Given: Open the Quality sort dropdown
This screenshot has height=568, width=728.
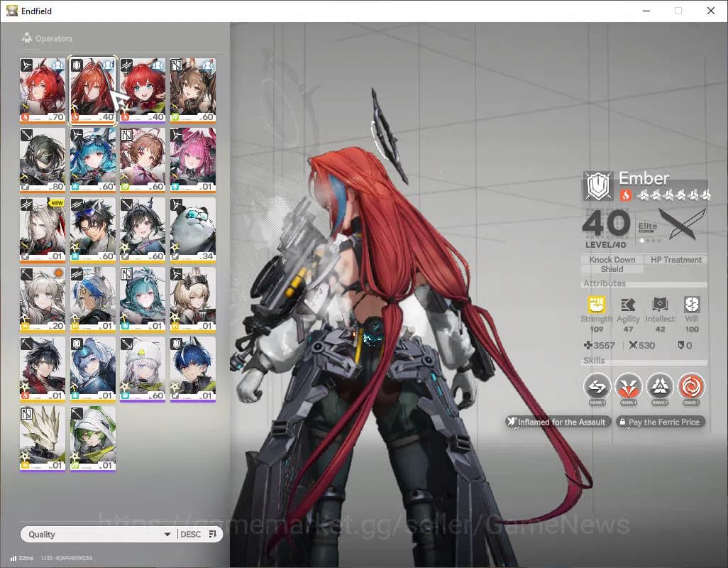Looking at the screenshot, I should (x=100, y=534).
